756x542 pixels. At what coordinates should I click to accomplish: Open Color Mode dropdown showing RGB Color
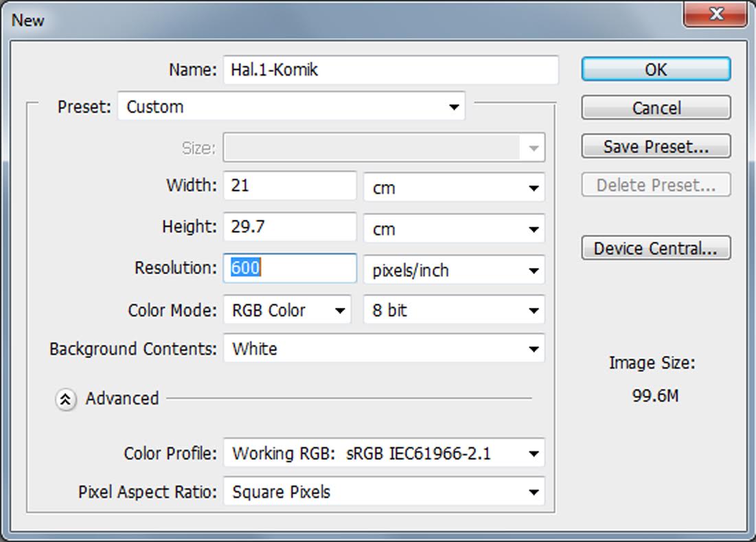[287, 310]
